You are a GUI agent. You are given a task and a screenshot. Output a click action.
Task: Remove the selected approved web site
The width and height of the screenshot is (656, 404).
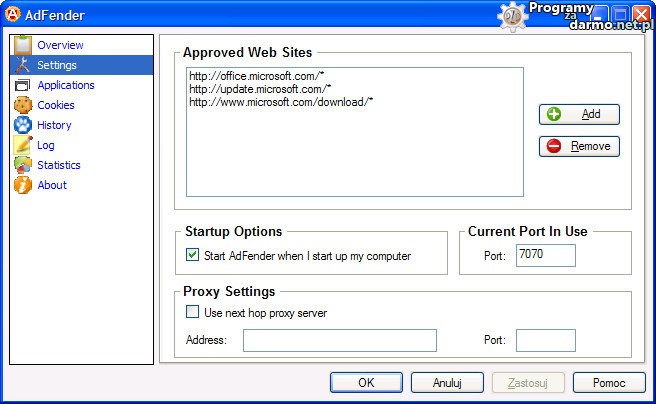pyautogui.click(x=579, y=146)
